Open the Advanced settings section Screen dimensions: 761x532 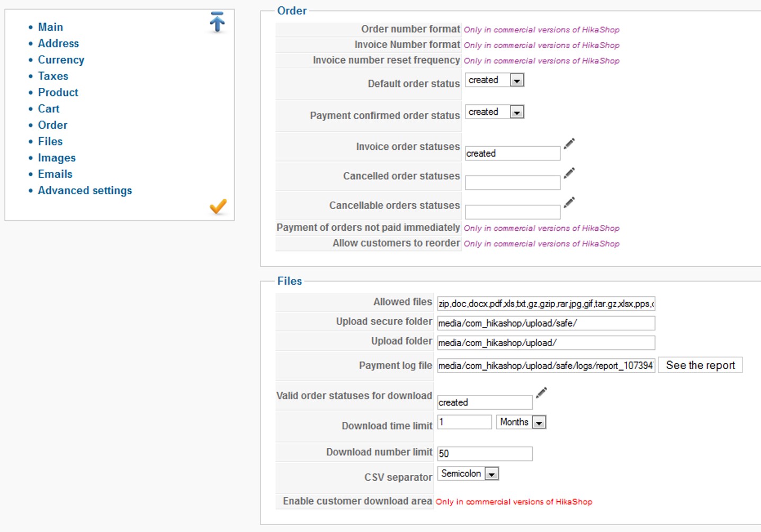pos(85,191)
